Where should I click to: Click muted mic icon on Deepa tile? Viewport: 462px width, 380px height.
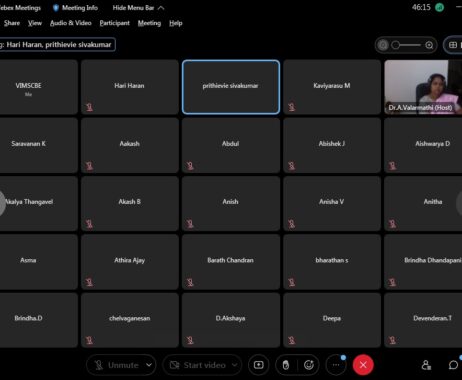tap(292, 340)
